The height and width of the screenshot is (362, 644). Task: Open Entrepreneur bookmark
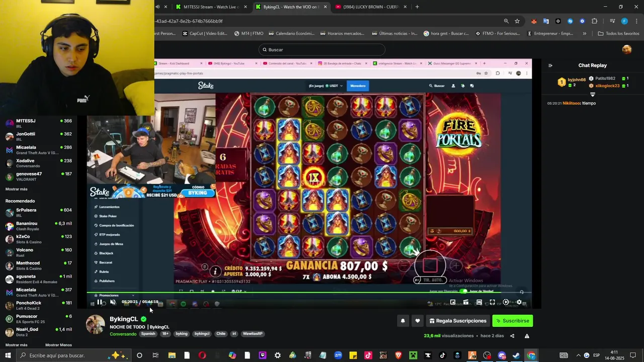(550, 34)
